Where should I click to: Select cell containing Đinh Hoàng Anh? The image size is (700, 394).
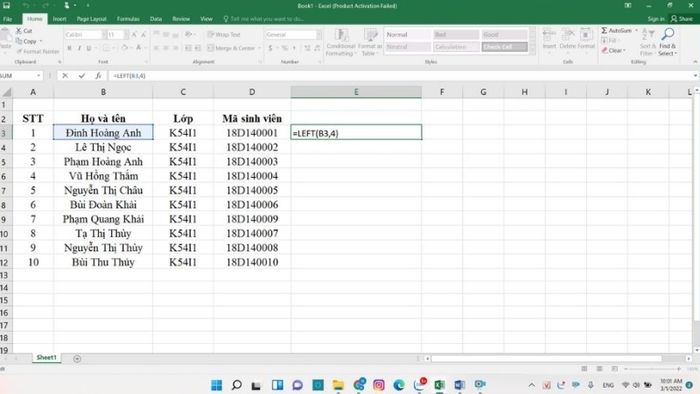coord(103,133)
